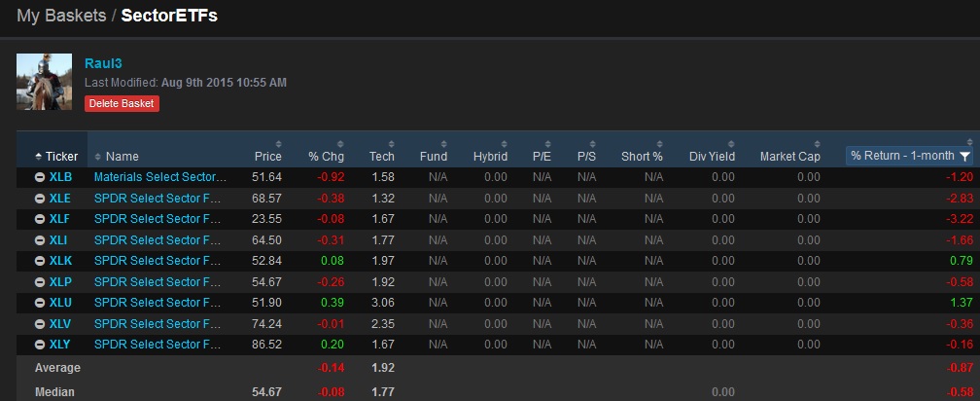
Task: Click minus icon beside XLF
Action: [39, 219]
